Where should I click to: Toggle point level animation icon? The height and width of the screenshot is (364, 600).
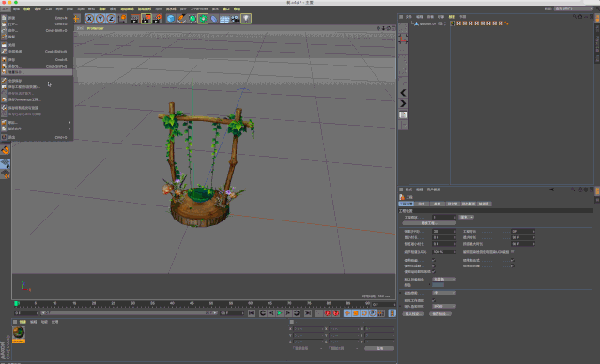pos(380,313)
